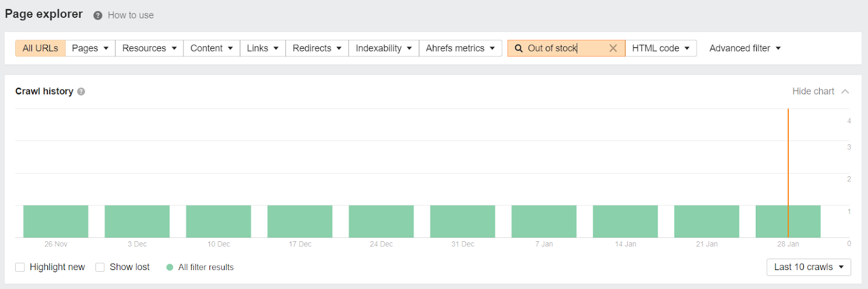Expand the HTML code dropdown
868x289 pixels.
660,48
